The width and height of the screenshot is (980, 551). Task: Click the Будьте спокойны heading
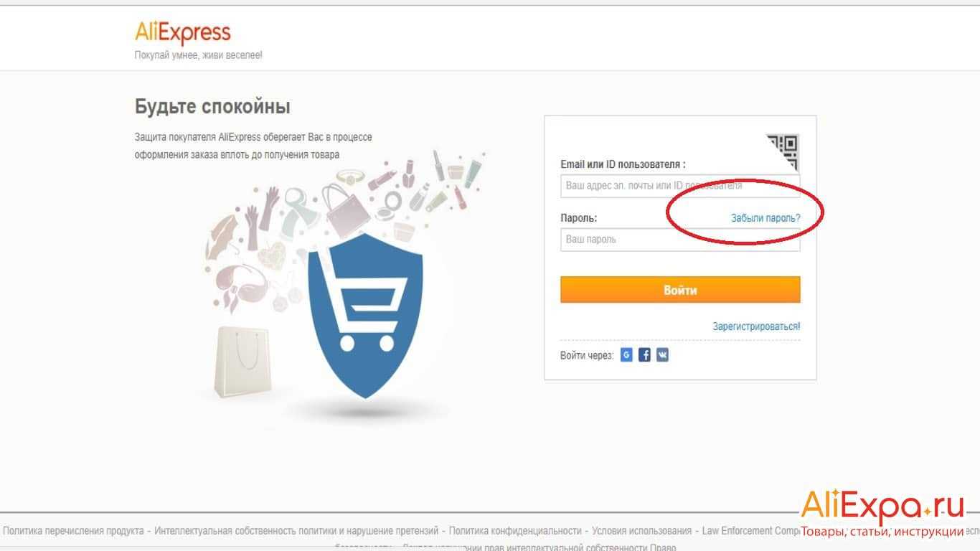pyautogui.click(x=212, y=108)
